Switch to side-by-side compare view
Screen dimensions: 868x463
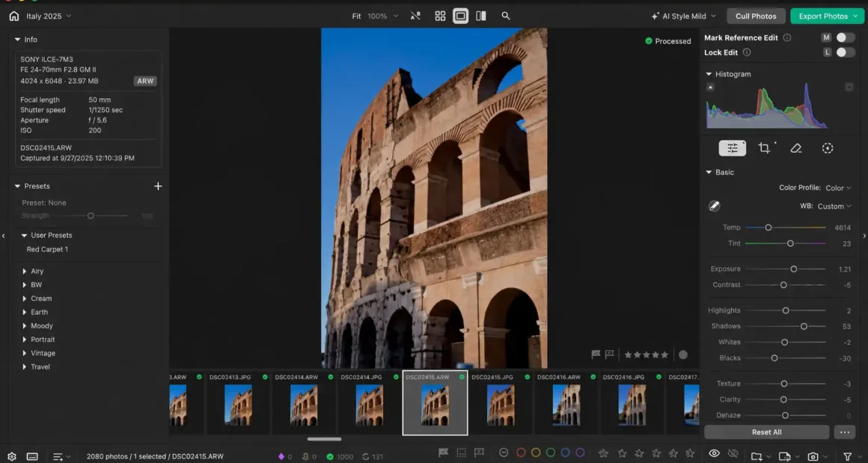click(481, 16)
